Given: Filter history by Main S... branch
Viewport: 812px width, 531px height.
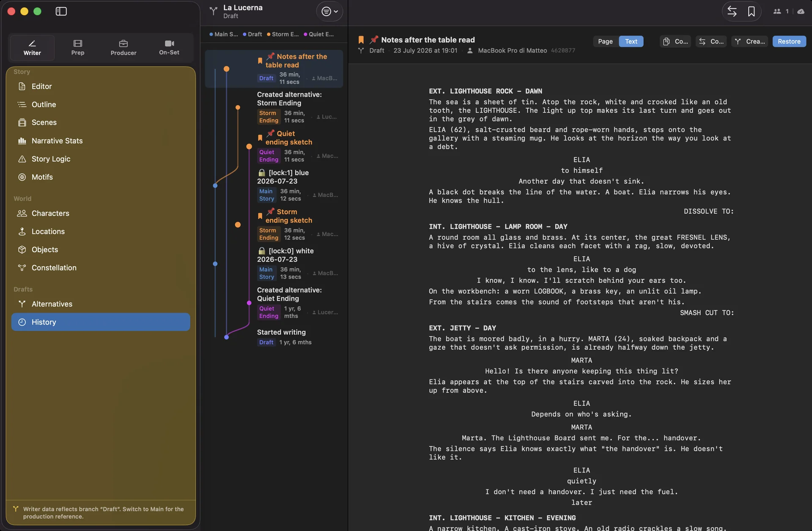Looking at the screenshot, I should pyautogui.click(x=224, y=34).
